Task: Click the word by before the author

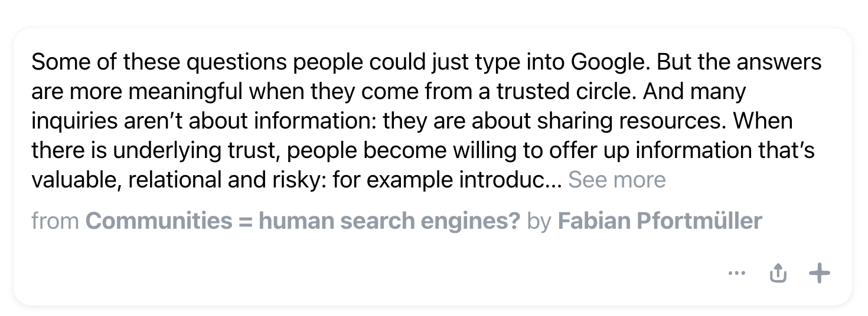Action: [x=539, y=222]
